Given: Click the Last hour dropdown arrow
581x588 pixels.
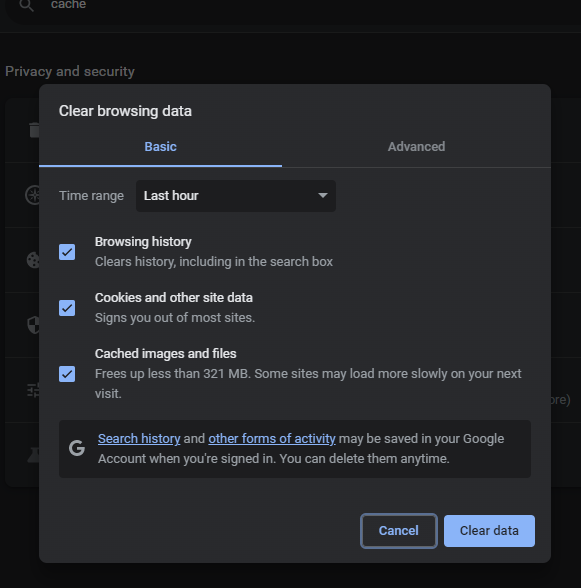Looking at the screenshot, I should click(x=323, y=195).
